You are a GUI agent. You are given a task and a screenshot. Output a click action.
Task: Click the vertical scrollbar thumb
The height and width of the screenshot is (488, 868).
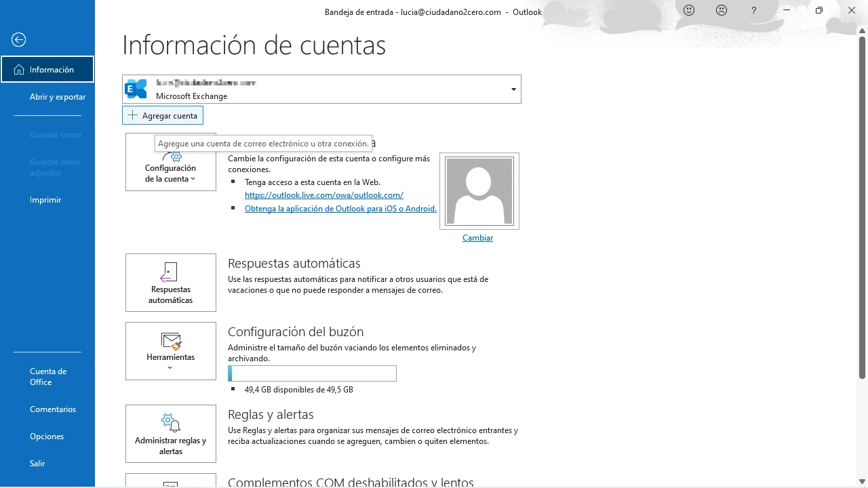pos(863,207)
